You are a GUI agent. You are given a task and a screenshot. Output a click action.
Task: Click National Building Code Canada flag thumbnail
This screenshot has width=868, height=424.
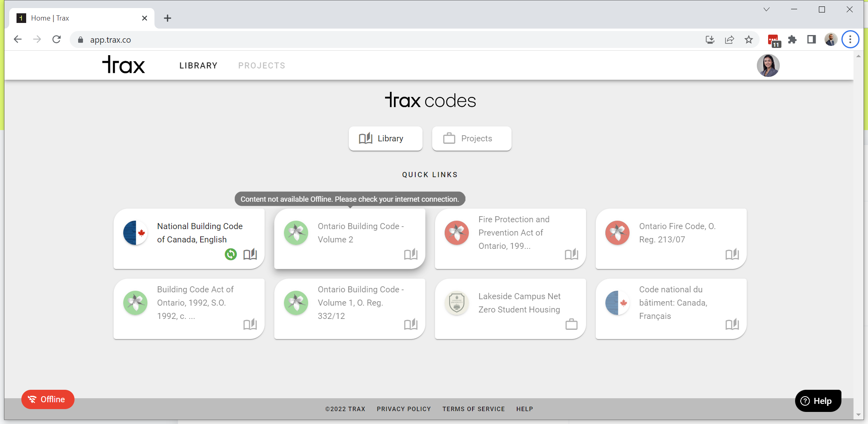[x=135, y=233]
